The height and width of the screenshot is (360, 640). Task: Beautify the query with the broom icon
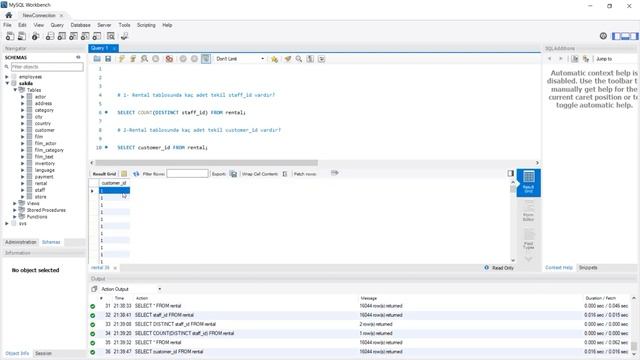click(x=288, y=59)
